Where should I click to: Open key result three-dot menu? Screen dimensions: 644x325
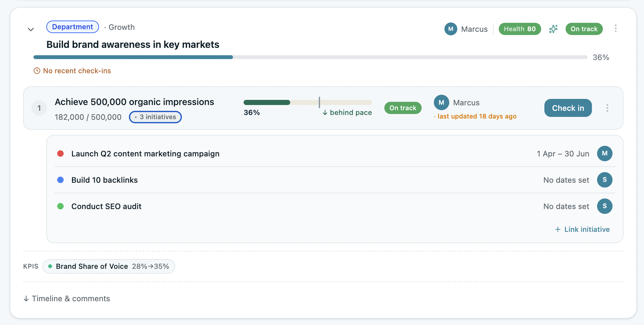click(x=607, y=108)
